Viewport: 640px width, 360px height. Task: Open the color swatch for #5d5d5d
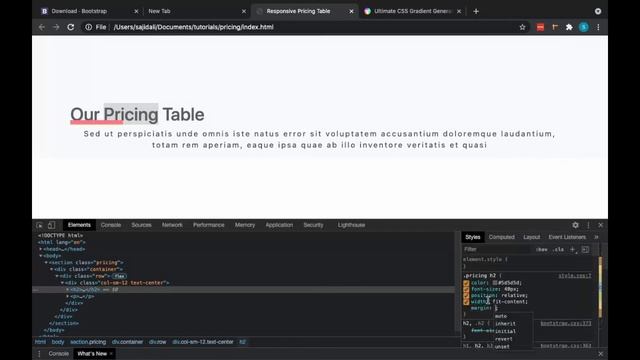tap(495, 283)
